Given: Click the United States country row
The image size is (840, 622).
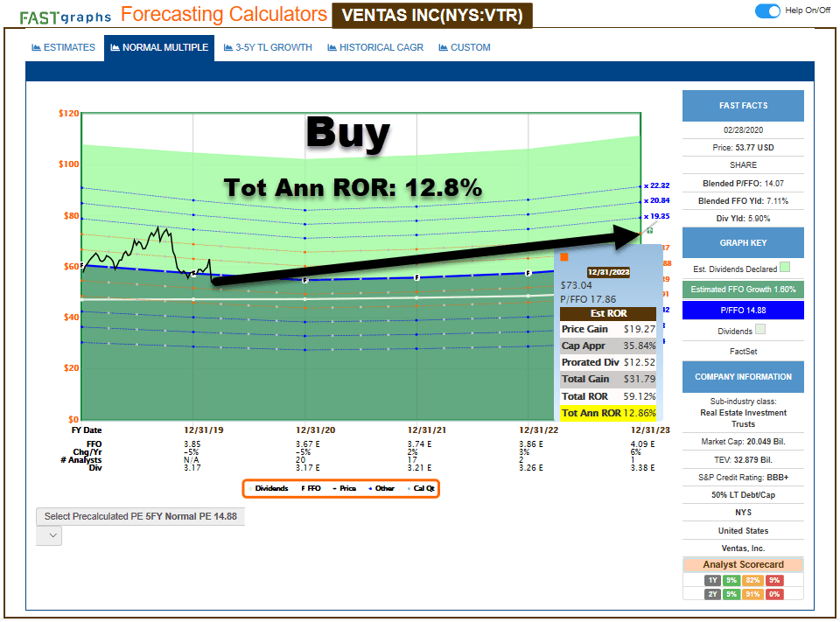Looking at the screenshot, I should pyautogui.click(x=743, y=530).
